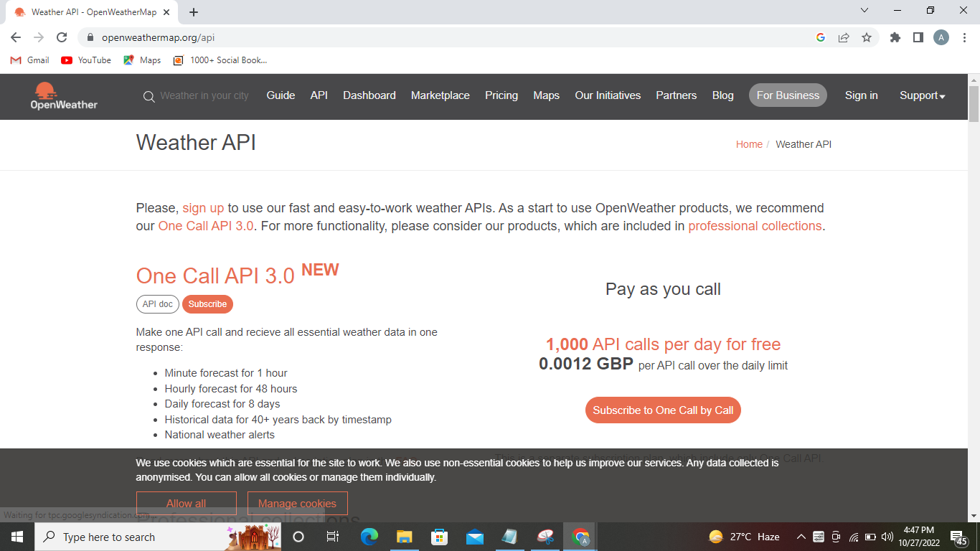Open Microsoft Store from taskbar
The width and height of the screenshot is (980, 551).
[x=439, y=537]
